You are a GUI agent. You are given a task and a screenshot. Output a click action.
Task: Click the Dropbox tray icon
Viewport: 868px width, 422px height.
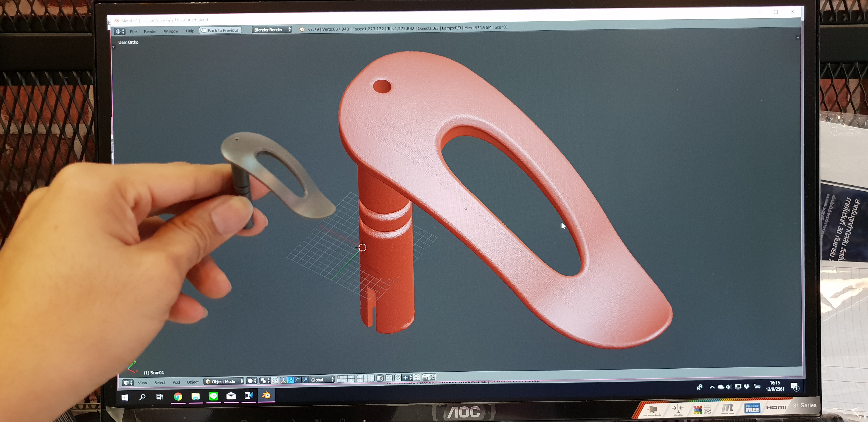click(x=747, y=387)
